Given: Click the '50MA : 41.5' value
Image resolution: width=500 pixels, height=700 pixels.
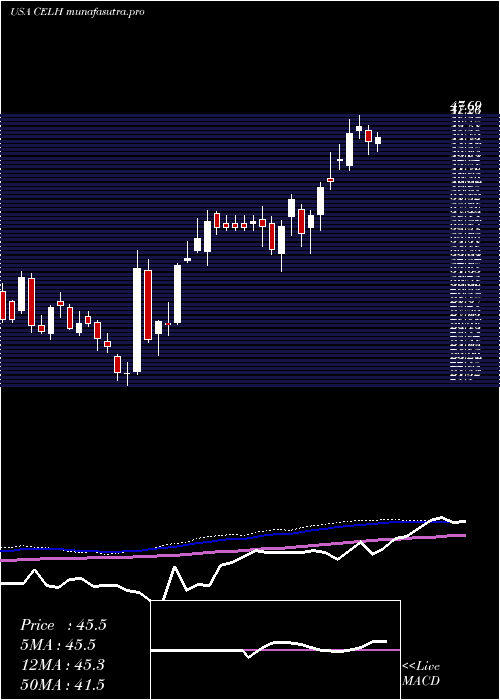Looking at the screenshot, I should (62, 684).
